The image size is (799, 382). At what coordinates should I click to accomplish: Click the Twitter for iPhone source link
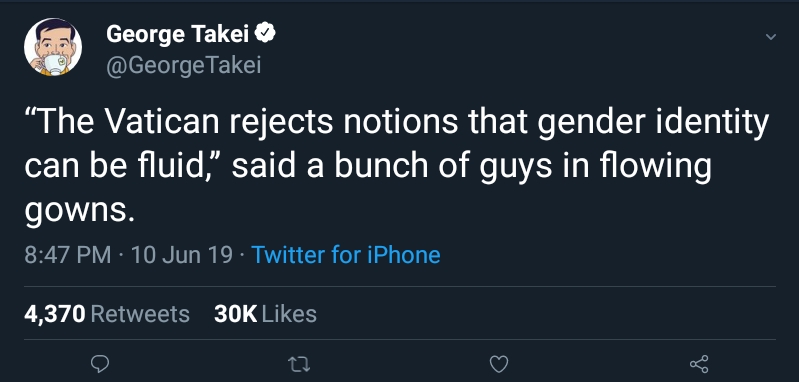coord(346,254)
